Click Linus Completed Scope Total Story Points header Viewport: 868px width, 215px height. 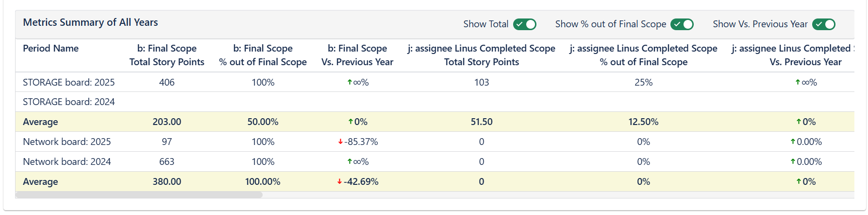tap(481, 55)
